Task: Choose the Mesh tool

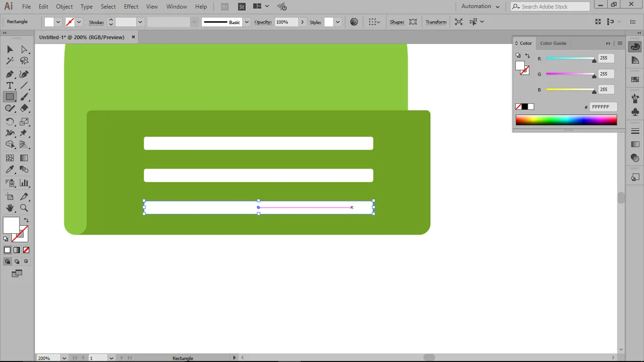Action: (x=10, y=158)
